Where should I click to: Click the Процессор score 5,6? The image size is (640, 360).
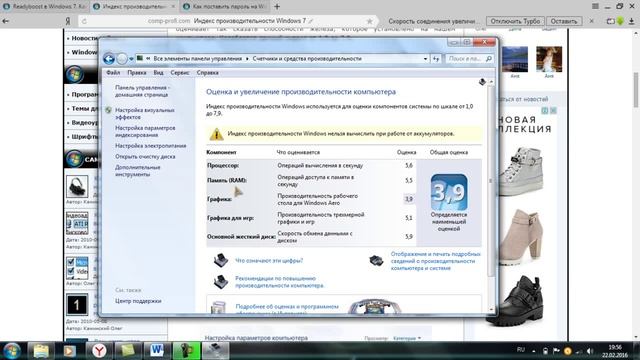point(409,165)
